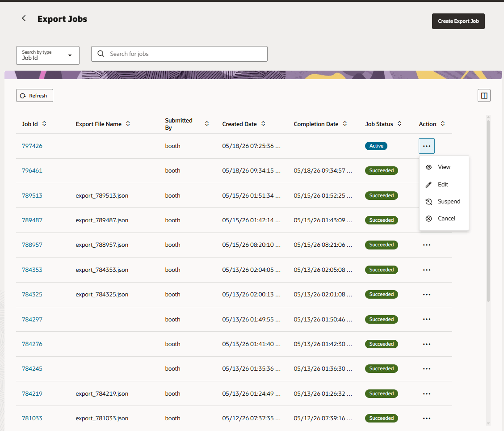Viewport: 504px width, 431px height.
Task: Sort by Export File Name column
Action: click(x=128, y=124)
